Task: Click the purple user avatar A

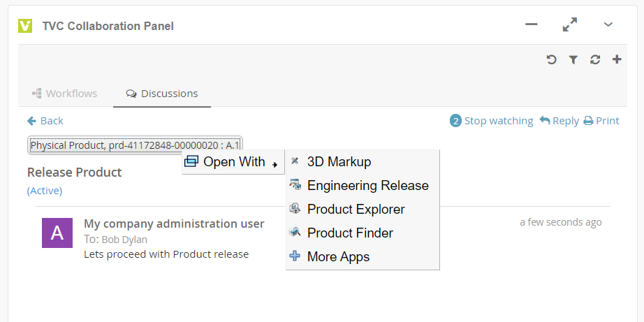Action: coord(57,233)
